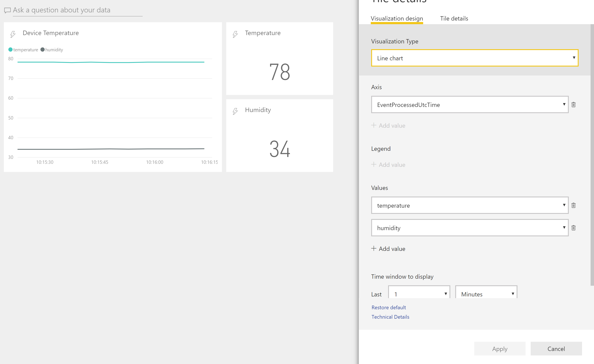Click the teal temperature line in chart
Screen dimensions: 594x364
(111, 62)
